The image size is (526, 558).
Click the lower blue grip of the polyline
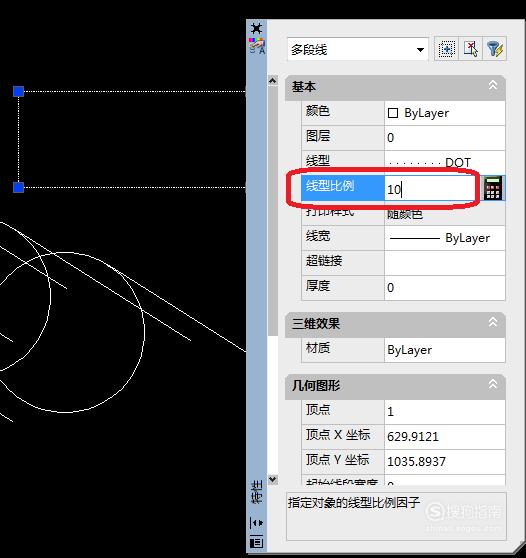[x=19, y=187]
